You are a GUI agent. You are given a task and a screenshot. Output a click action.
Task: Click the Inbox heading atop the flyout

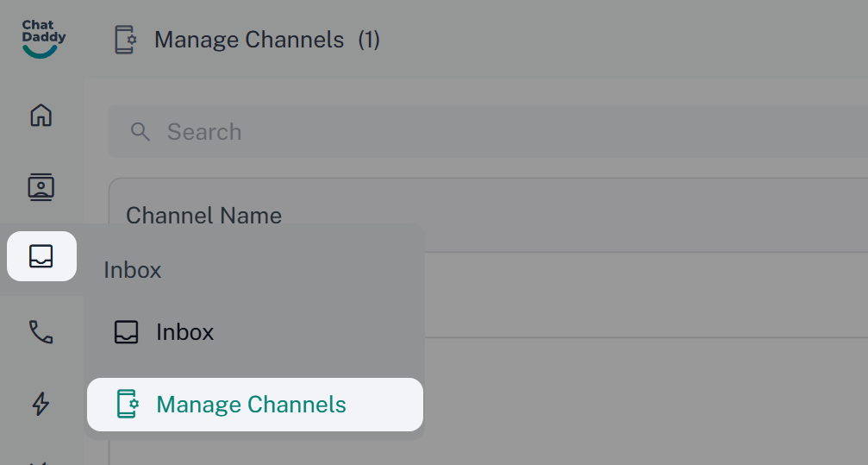(133, 270)
